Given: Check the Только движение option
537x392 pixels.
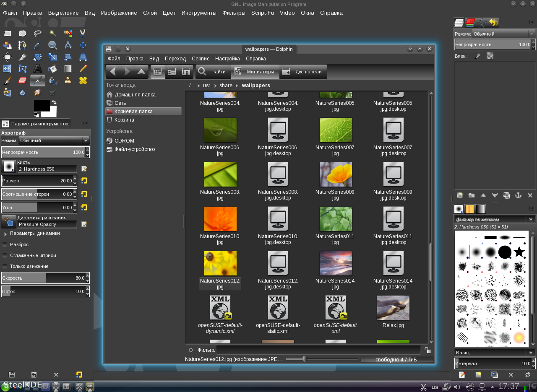Looking at the screenshot, I should pyautogui.click(x=5, y=266).
